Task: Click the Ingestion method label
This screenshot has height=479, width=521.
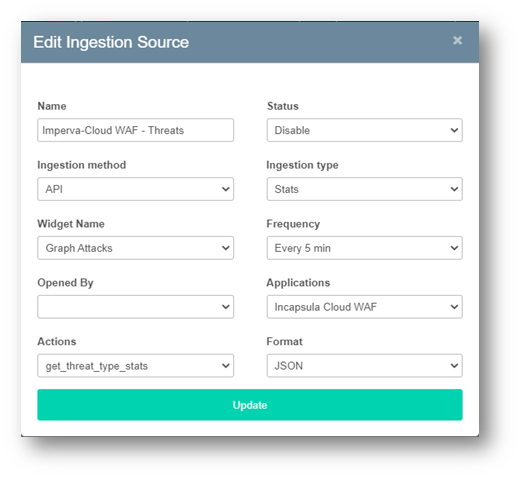Action: coord(82,165)
